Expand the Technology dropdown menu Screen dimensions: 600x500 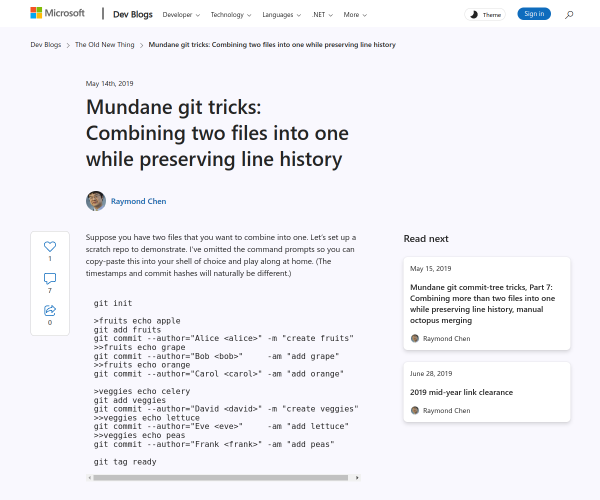231,15
